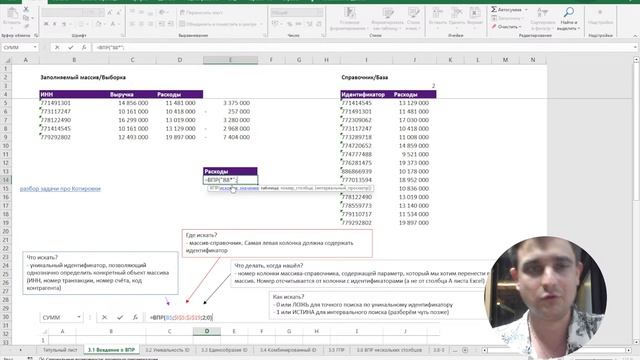The image size is (640, 360).
Task: Click the percent style icon
Action: (289, 24)
